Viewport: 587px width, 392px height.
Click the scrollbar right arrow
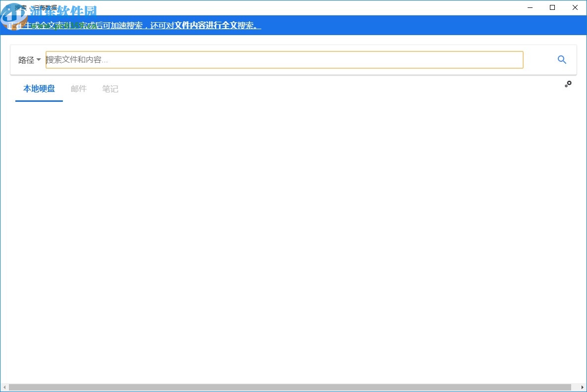pos(582,387)
